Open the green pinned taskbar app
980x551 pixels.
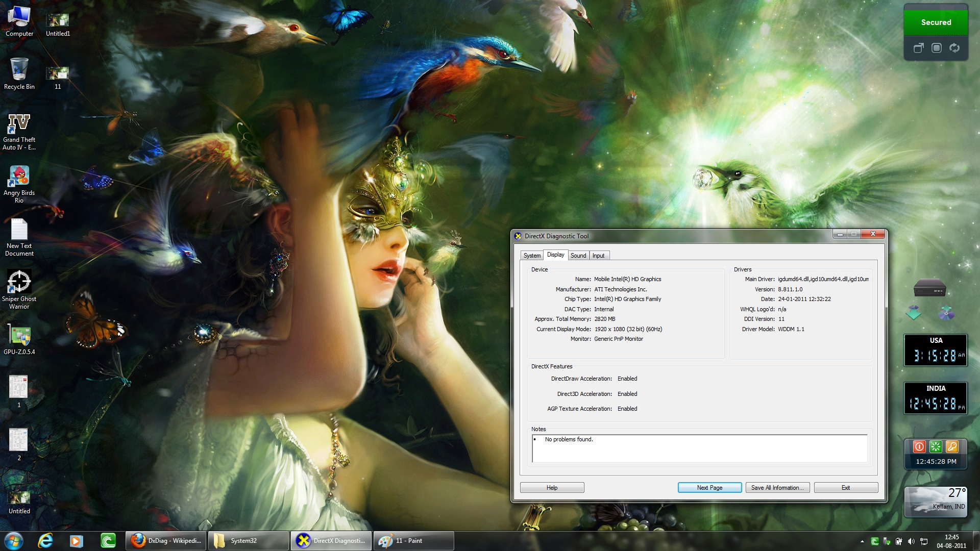(x=108, y=541)
